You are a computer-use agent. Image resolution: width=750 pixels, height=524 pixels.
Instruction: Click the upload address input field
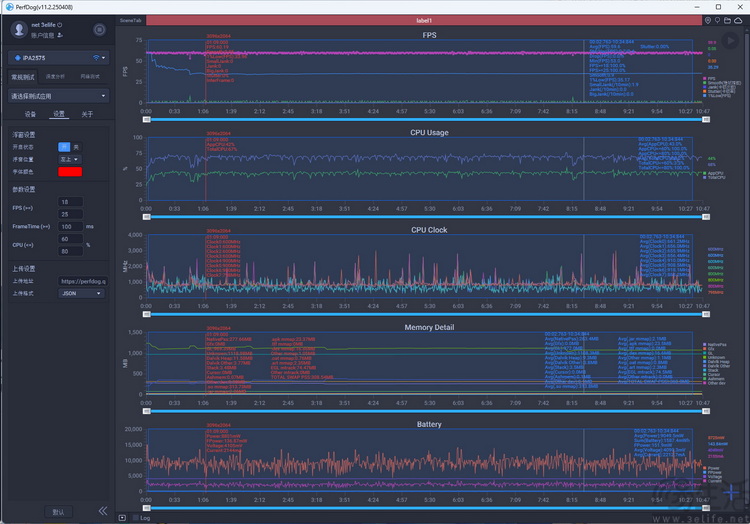point(82,281)
